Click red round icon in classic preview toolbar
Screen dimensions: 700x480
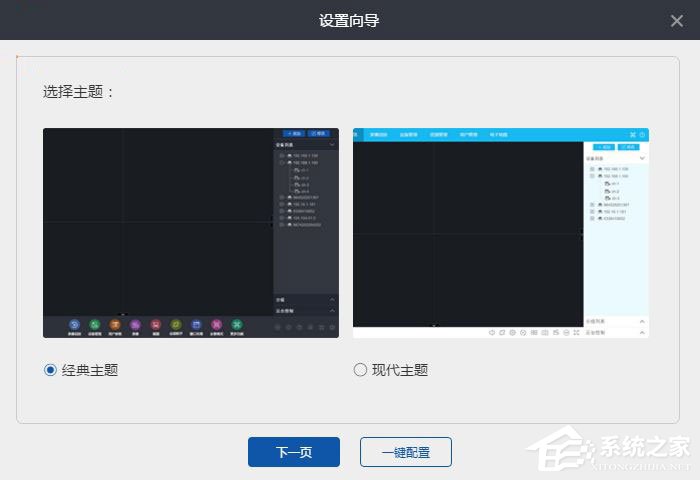click(x=155, y=325)
